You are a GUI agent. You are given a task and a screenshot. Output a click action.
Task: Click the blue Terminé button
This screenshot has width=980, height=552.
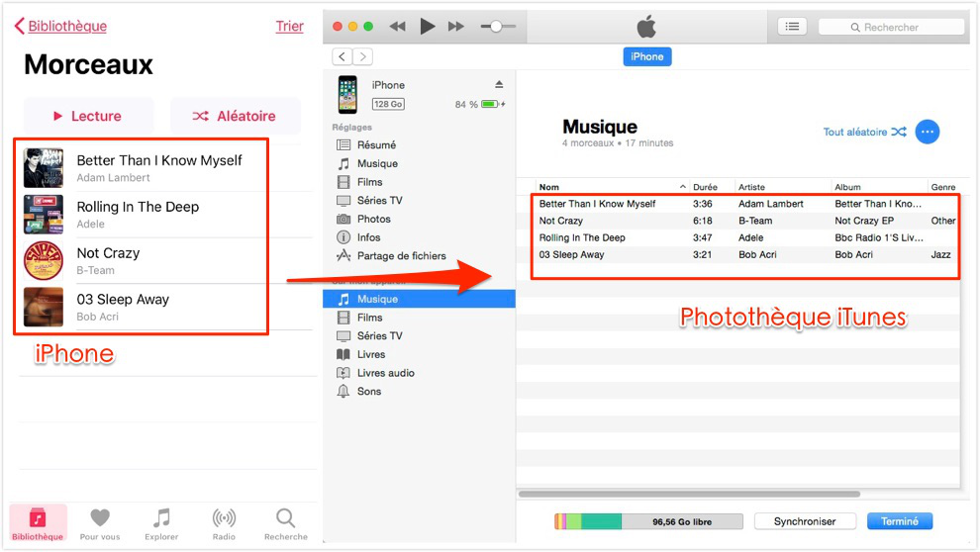tap(900, 521)
